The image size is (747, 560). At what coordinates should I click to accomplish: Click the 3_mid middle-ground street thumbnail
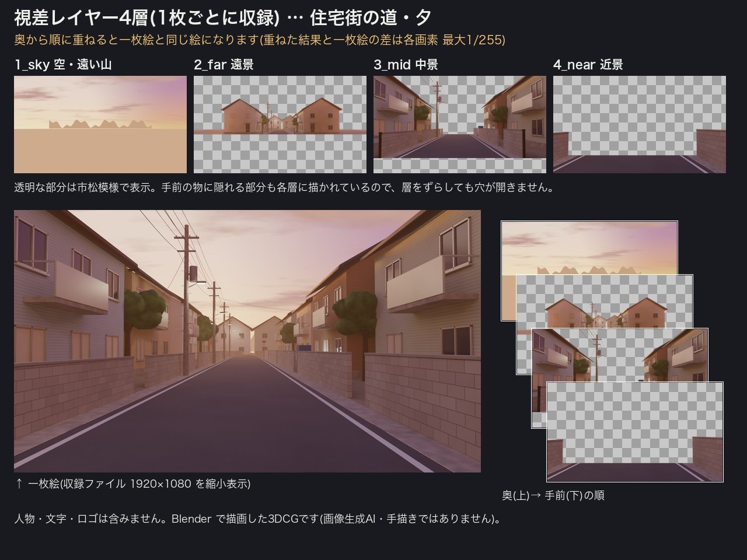click(x=460, y=124)
